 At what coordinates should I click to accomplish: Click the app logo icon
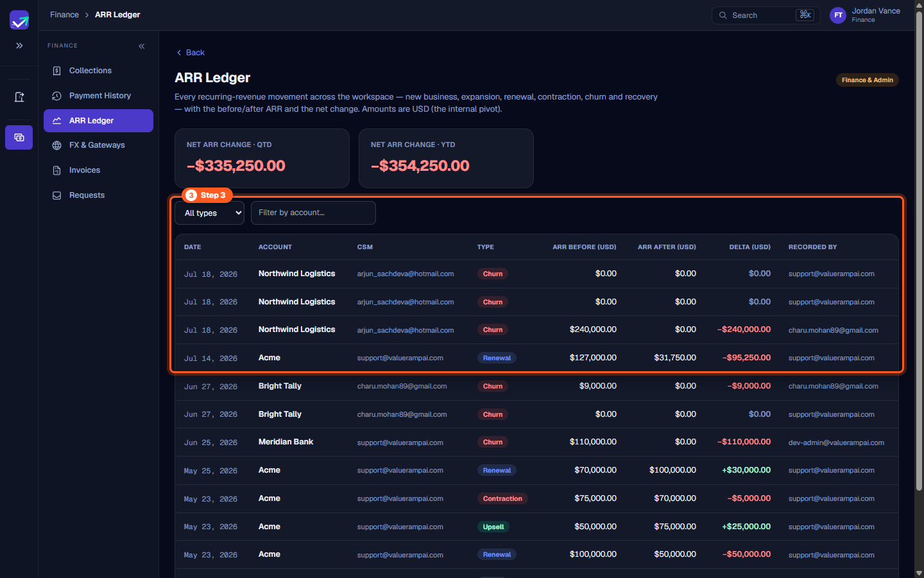pos(19,19)
